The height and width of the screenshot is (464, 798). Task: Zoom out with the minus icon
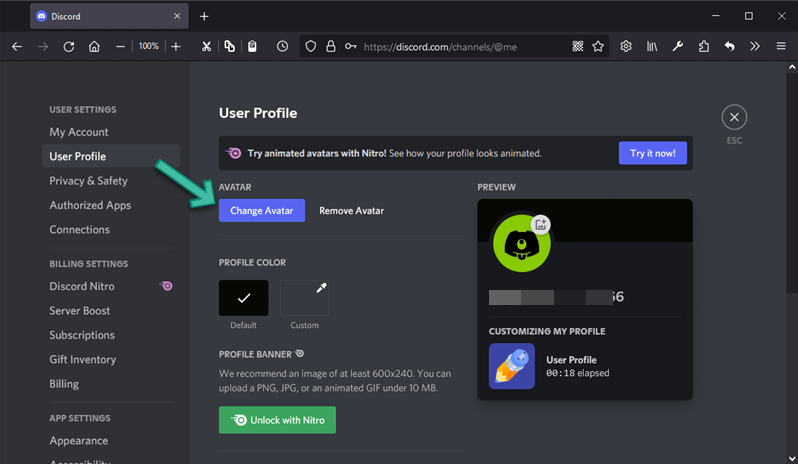coord(120,47)
